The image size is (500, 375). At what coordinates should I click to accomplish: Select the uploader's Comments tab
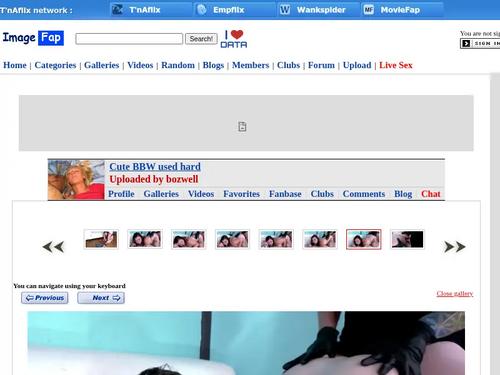tap(364, 194)
